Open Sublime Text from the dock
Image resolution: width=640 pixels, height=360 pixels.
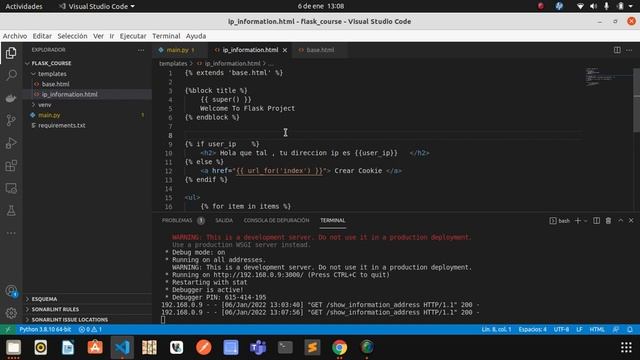312,347
